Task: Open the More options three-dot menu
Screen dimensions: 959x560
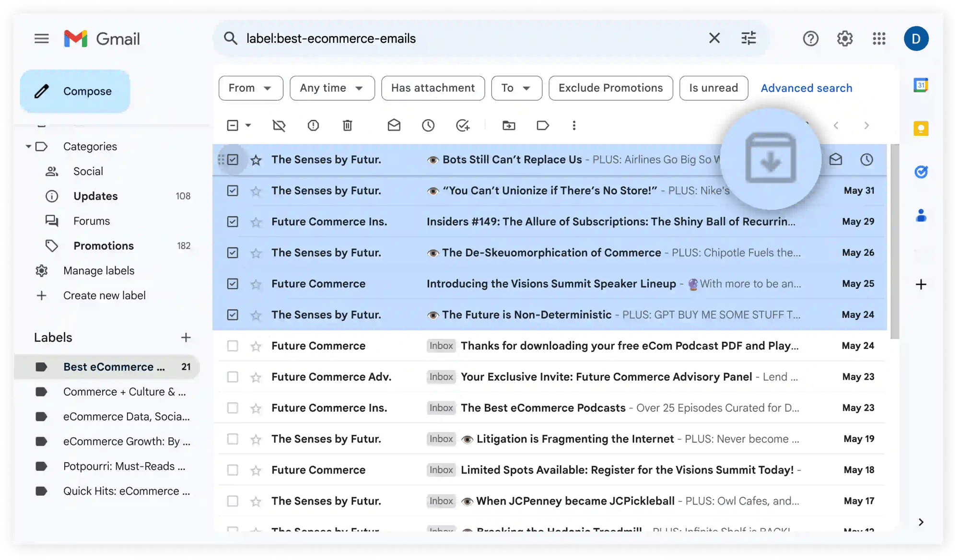Action: 574,126
